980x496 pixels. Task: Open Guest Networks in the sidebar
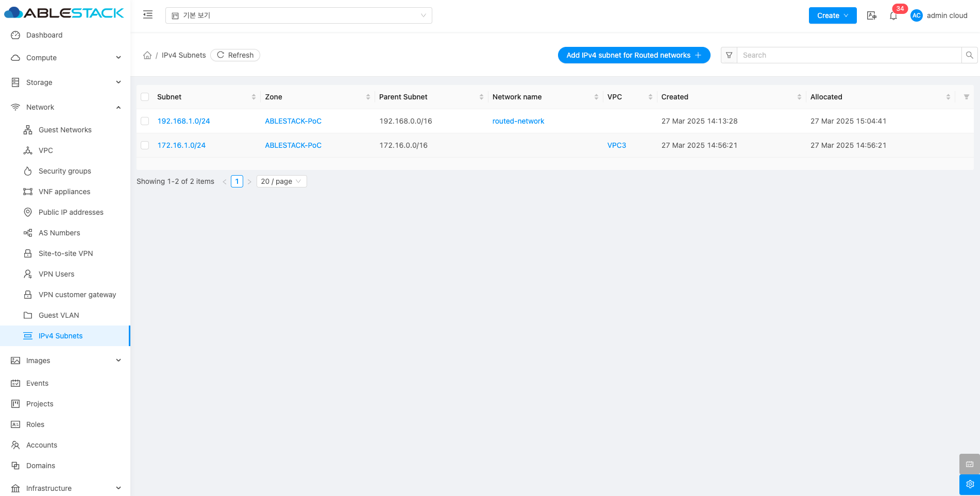click(x=65, y=130)
